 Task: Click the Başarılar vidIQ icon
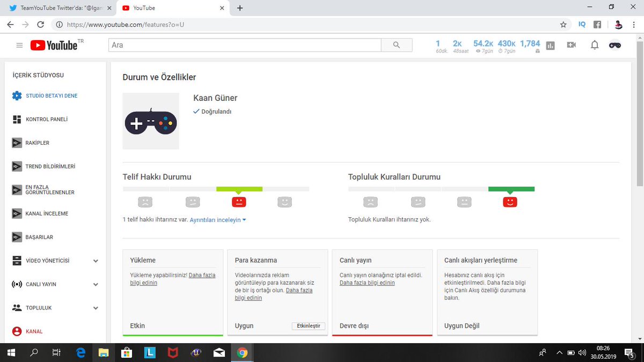click(x=16, y=237)
